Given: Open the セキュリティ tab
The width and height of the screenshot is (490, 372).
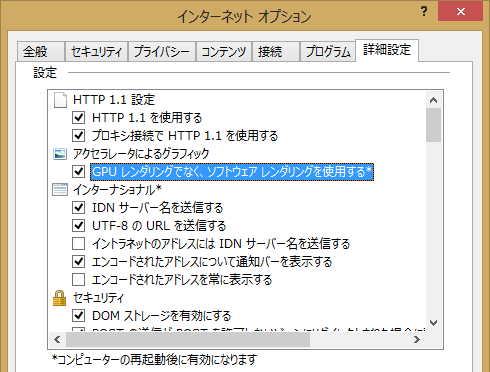Looking at the screenshot, I should coord(96,52).
